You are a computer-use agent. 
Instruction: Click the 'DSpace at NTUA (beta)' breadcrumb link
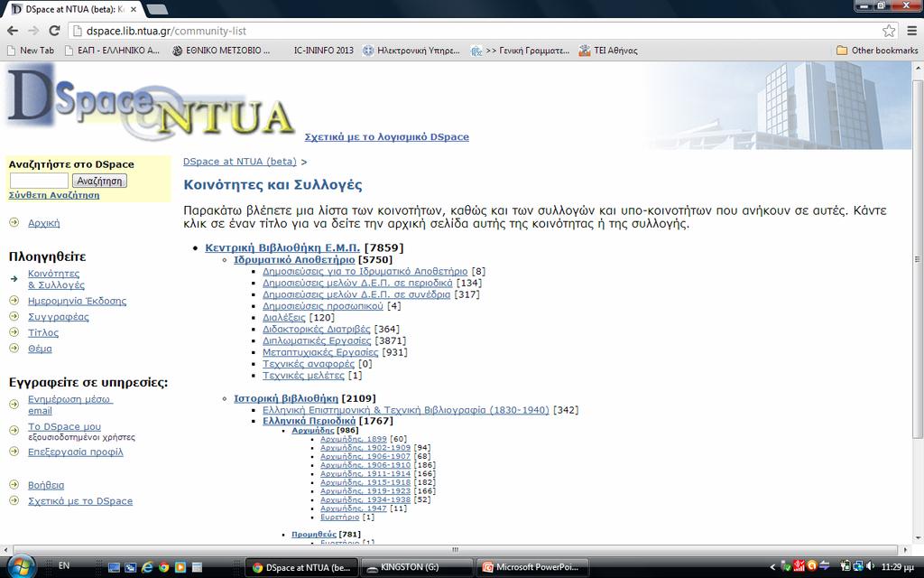pyautogui.click(x=240, y=162)
